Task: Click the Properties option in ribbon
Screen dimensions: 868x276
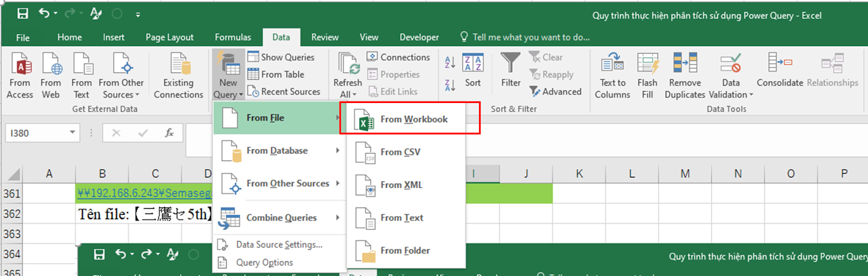Action: (394, 74)
